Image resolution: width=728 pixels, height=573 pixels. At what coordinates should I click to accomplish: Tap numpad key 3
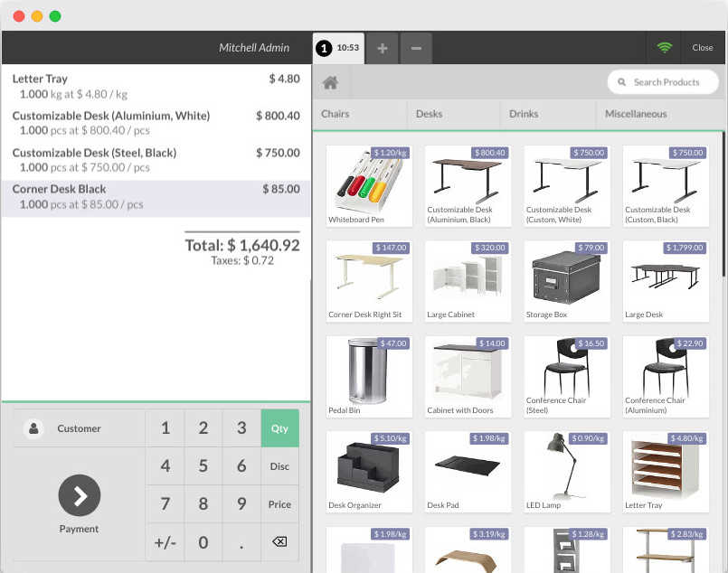(241, 428)
